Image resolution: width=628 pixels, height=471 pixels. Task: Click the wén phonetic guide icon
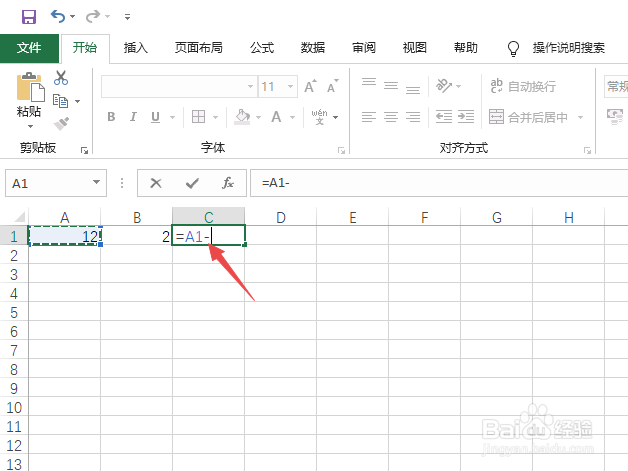[319, 117]
